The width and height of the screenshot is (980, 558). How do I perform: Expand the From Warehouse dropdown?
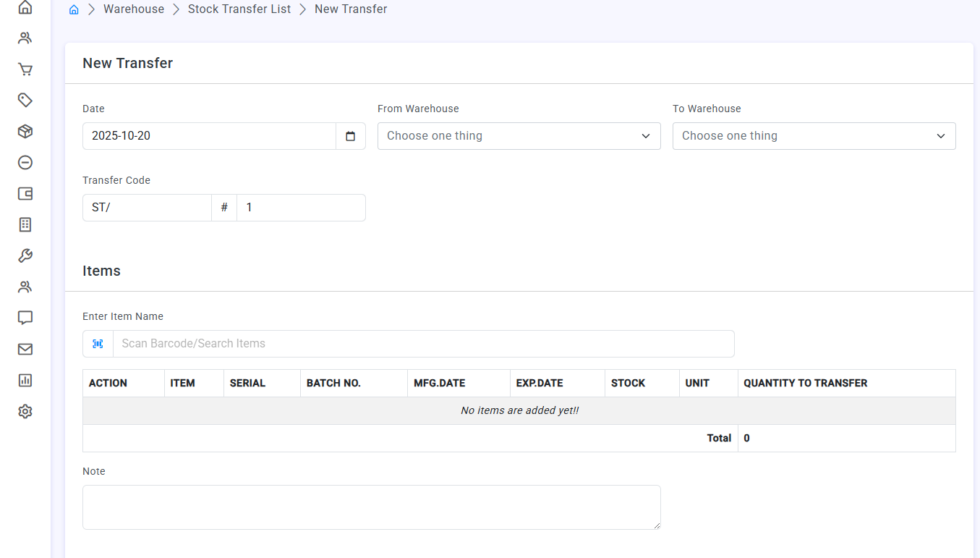click(519, 136)
